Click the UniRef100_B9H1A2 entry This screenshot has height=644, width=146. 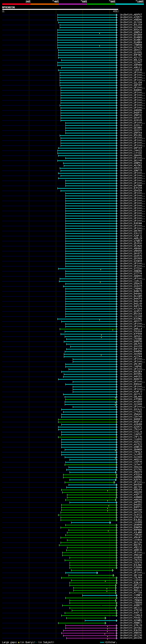[131, 384]
